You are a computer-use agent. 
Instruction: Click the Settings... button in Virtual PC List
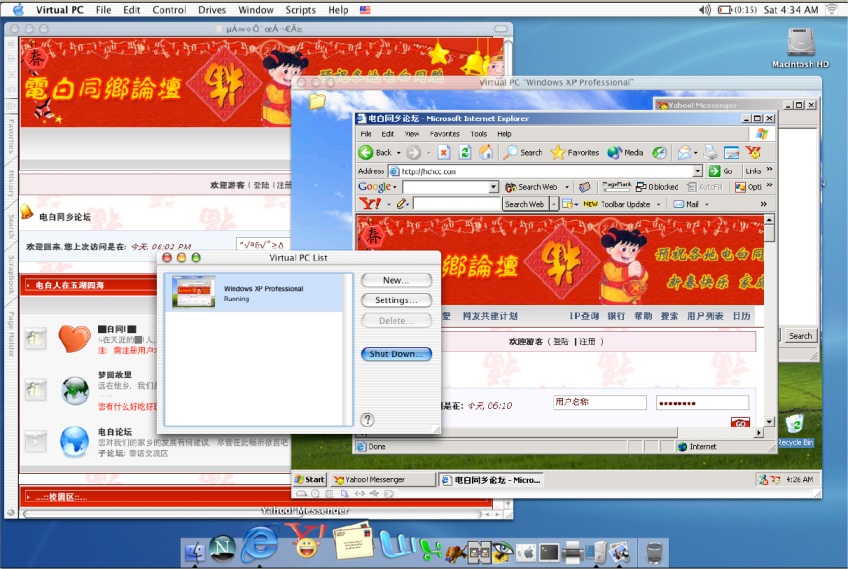click(x=396, y=300)
